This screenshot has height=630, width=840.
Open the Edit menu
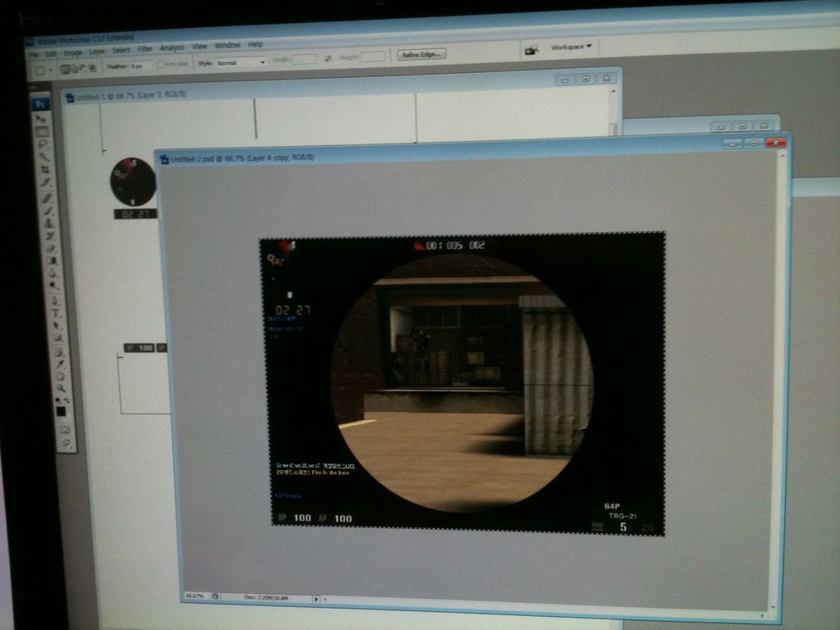[51, 53]
